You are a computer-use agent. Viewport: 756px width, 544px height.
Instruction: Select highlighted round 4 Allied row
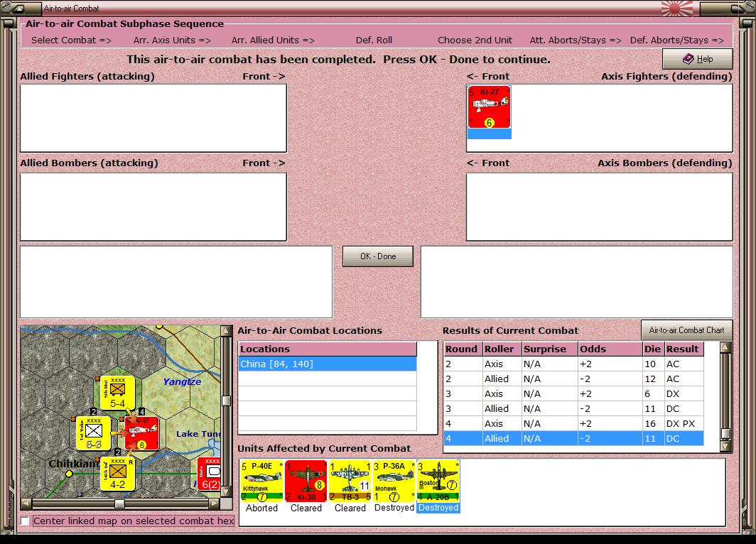tap(573, 438)
